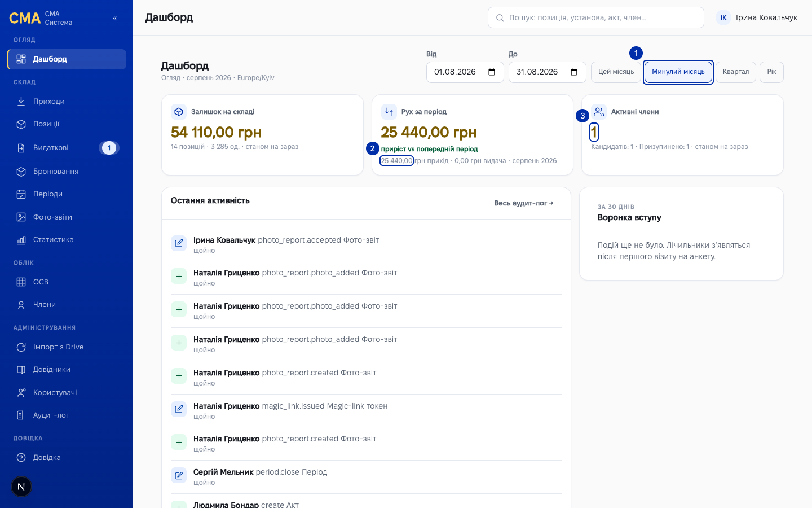Click the Члени person icon
Viewport: 812px width, 508px height.
(x=21, y=305)
